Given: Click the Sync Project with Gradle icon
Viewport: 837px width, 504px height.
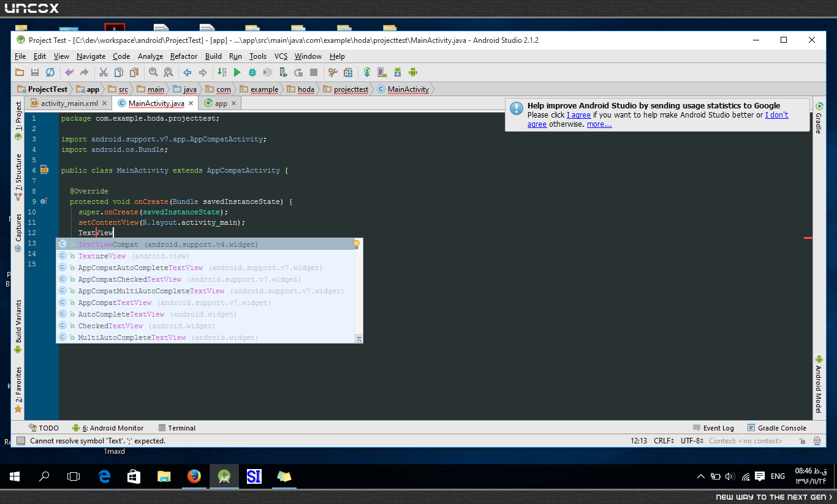Looking at the screenshot, I should 367,72.
